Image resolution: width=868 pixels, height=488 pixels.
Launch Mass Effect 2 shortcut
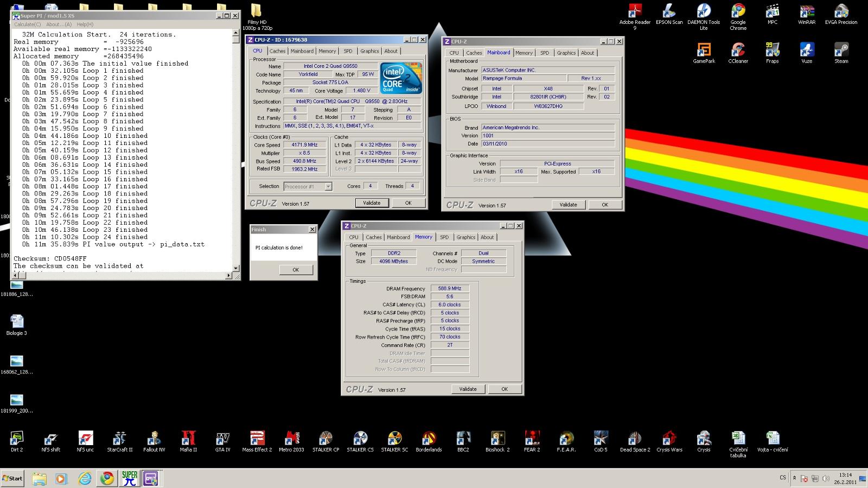257,441
